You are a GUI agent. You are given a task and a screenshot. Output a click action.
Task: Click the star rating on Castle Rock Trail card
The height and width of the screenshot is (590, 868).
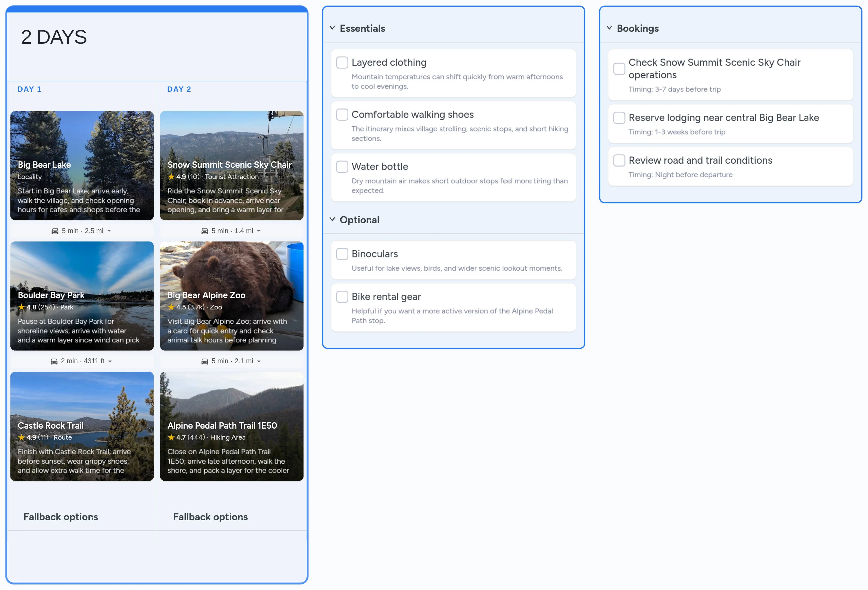21,437
